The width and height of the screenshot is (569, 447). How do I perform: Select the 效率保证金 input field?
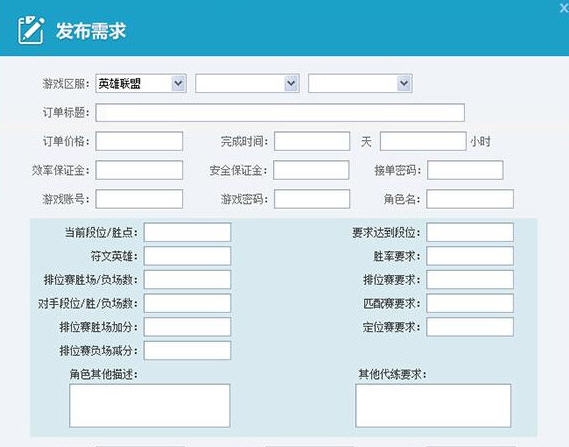pos(139,170)
